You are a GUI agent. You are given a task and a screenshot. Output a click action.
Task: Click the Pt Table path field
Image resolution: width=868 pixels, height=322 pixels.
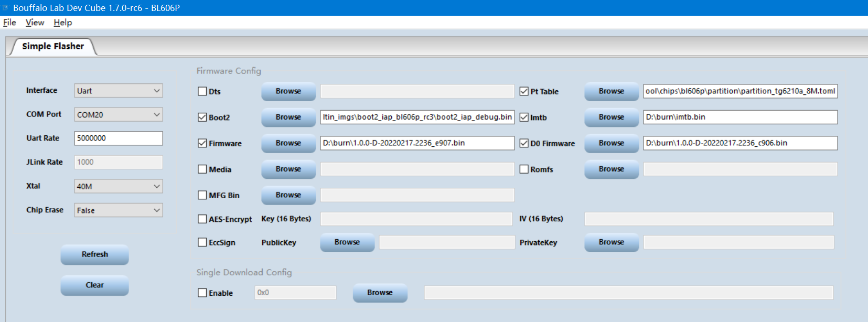tap(741, 91)
